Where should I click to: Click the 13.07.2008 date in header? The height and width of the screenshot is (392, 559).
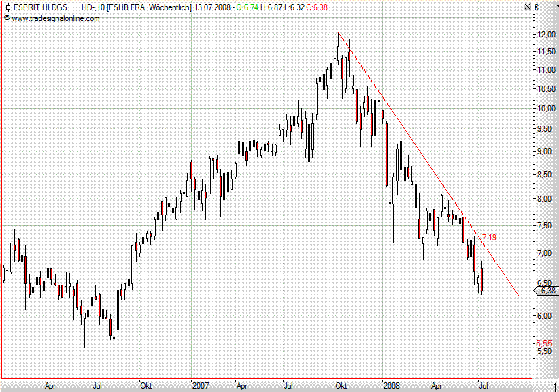(x=212, y=7)
